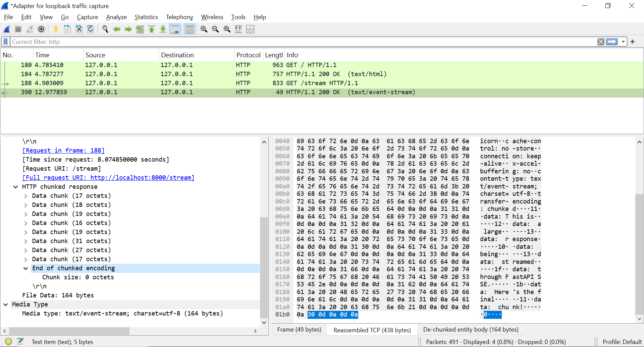644x347 pixels.
Task: Expand Data chunk (27 octets)
Action: 25,250
